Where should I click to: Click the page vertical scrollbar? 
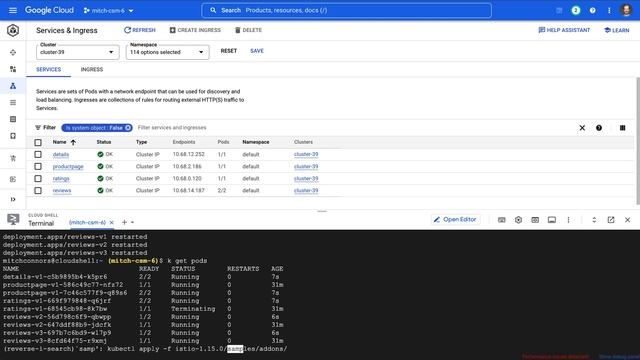coord(638,141)
